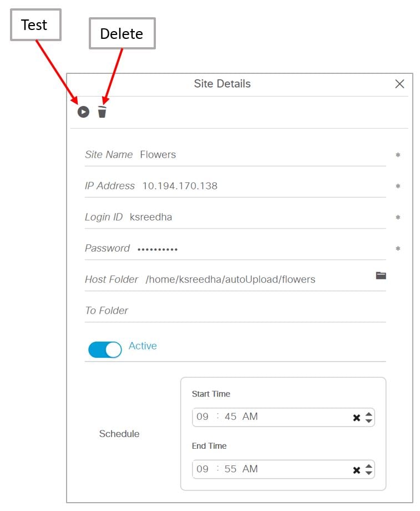Toggle the Active switch off

105,349
